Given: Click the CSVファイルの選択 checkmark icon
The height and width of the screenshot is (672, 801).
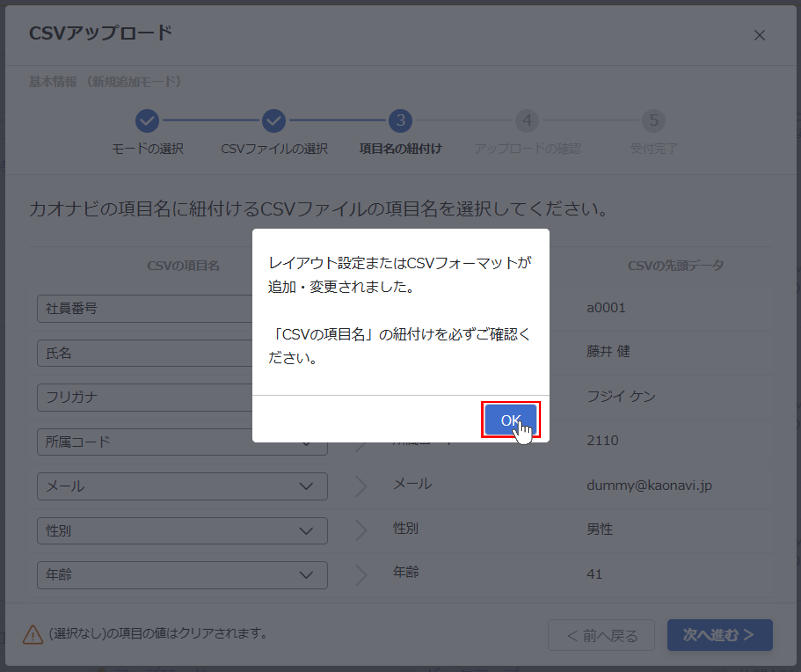Looking at the screenshot, I should pyautogui.click(x=274, y=121).
